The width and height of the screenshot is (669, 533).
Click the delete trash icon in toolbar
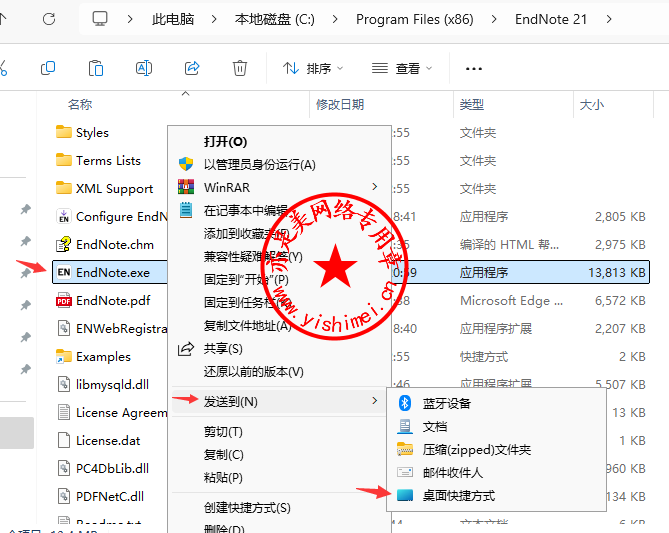(x=240, y=68)
